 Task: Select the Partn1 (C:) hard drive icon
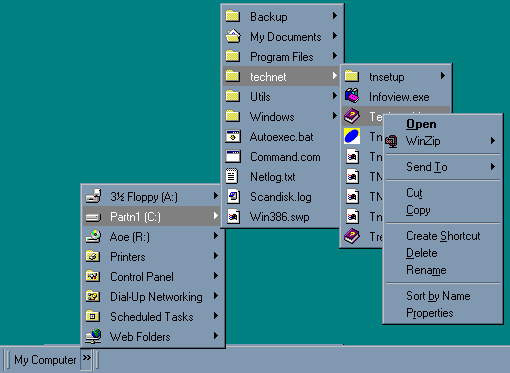point(93,217)
